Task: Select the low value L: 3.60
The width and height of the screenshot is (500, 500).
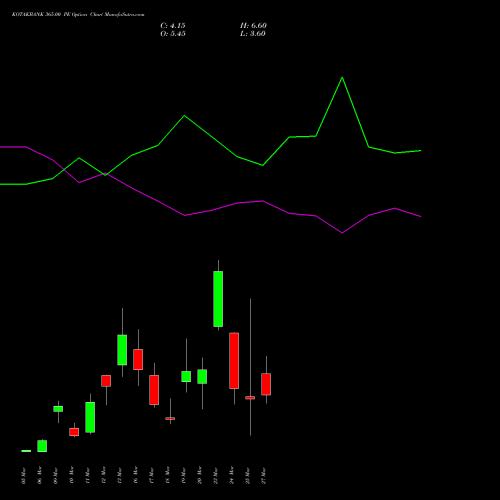Action: tap(253, 34)
